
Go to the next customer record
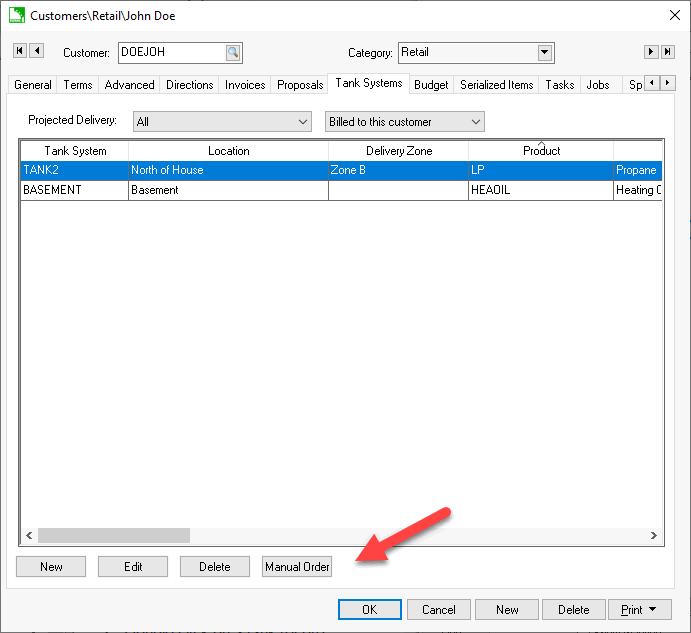651,51
